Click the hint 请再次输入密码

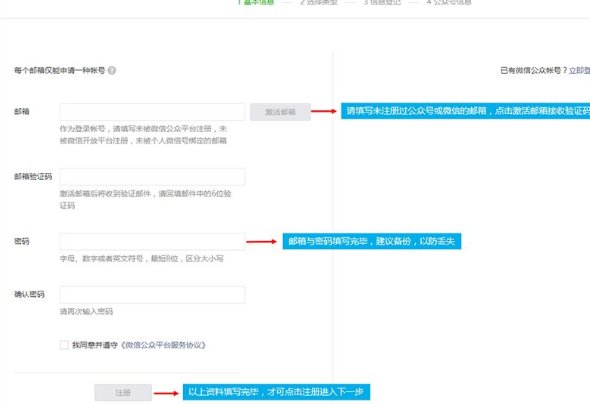86,311
